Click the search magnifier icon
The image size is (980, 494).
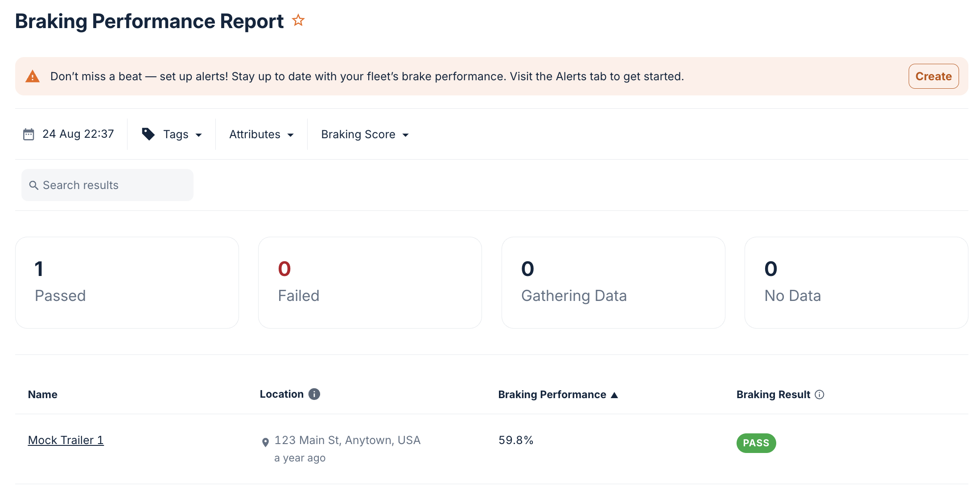[34, 185]
